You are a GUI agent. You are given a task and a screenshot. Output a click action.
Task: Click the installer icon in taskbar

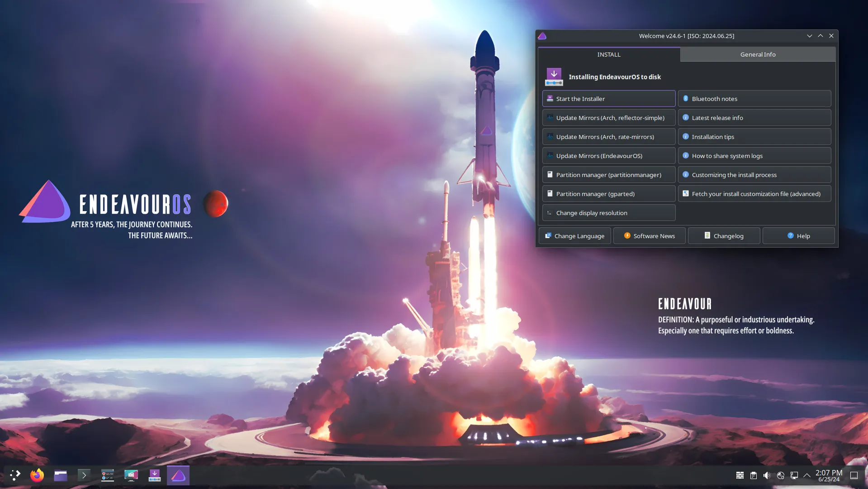pos(155,475)
